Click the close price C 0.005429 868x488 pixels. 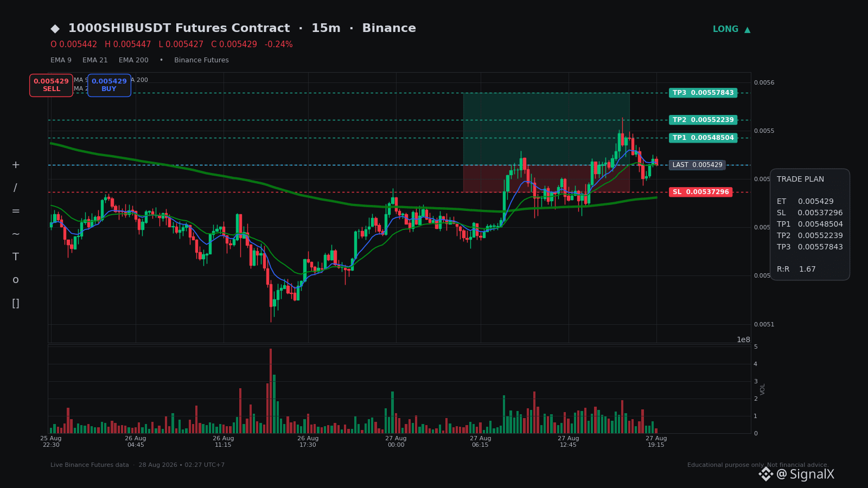pyautogui.click(x=234, y=44)
